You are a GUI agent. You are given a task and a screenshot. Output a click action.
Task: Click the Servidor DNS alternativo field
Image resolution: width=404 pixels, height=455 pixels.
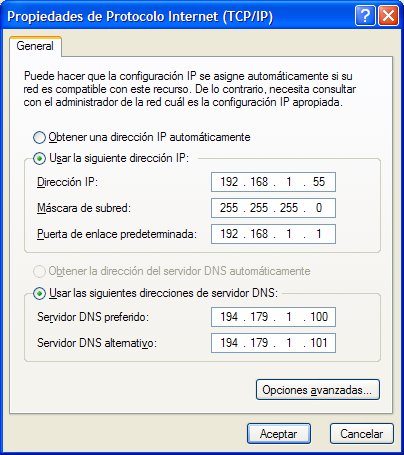[x=273, y=343]
